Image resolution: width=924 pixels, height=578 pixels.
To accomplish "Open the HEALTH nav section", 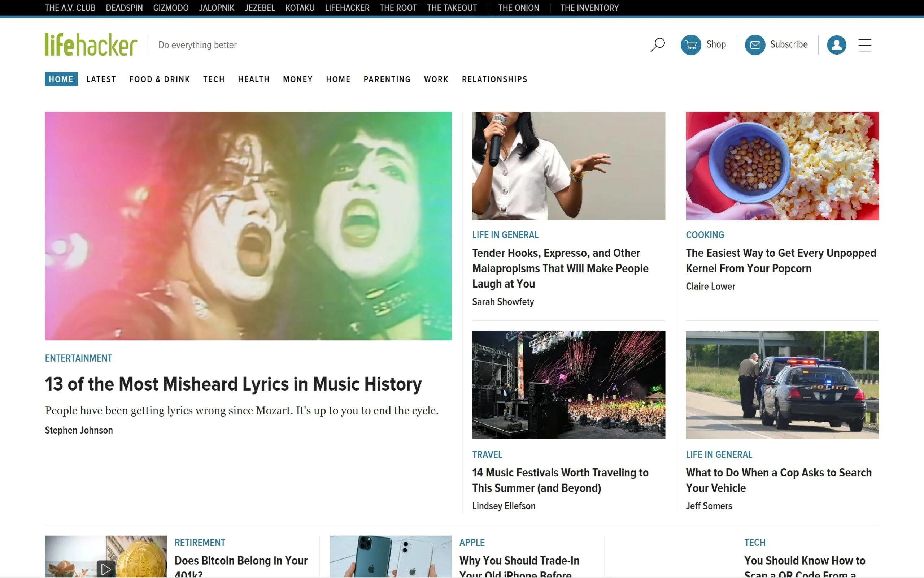I will pyautogui.click(x=254, y=79).
